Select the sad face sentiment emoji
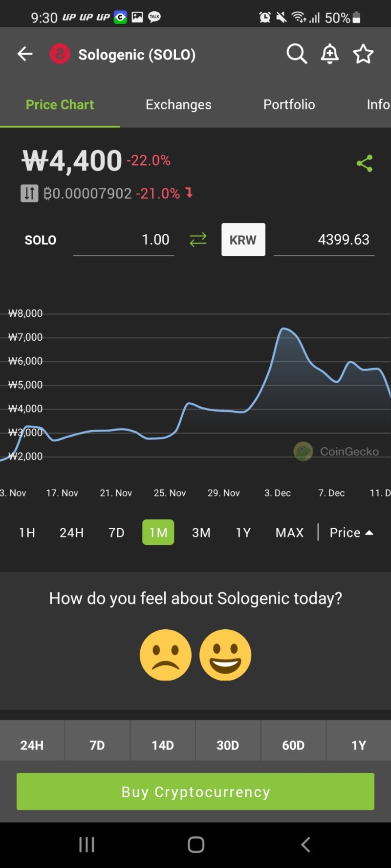 point(166,655)
